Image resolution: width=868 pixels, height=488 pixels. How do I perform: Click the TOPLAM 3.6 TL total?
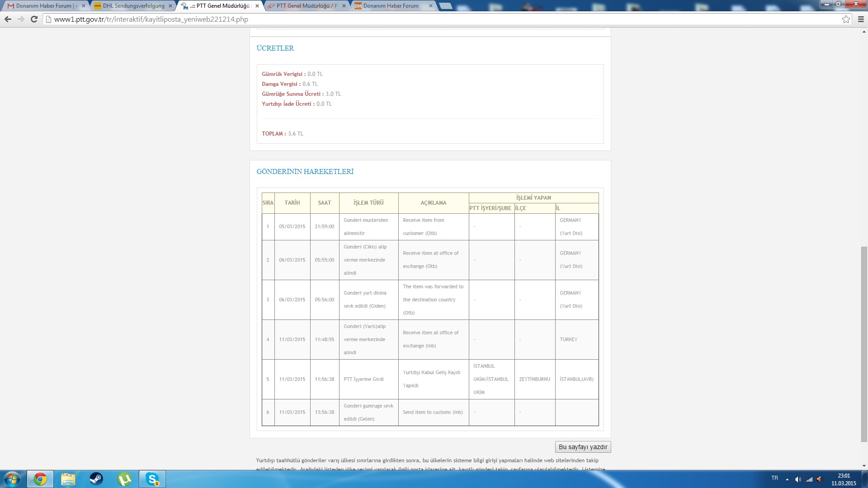pyautogui.click(x=283, y=134)
